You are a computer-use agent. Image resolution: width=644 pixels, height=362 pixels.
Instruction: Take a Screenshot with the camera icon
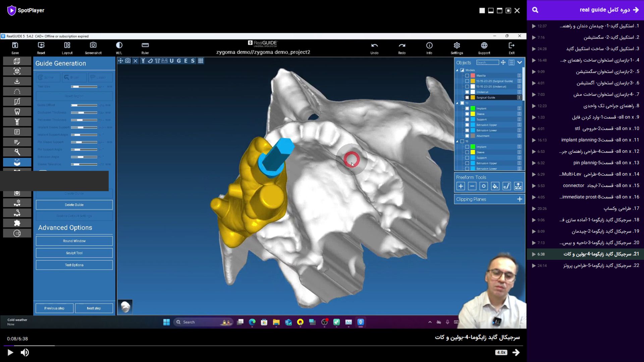coord(93,45)
